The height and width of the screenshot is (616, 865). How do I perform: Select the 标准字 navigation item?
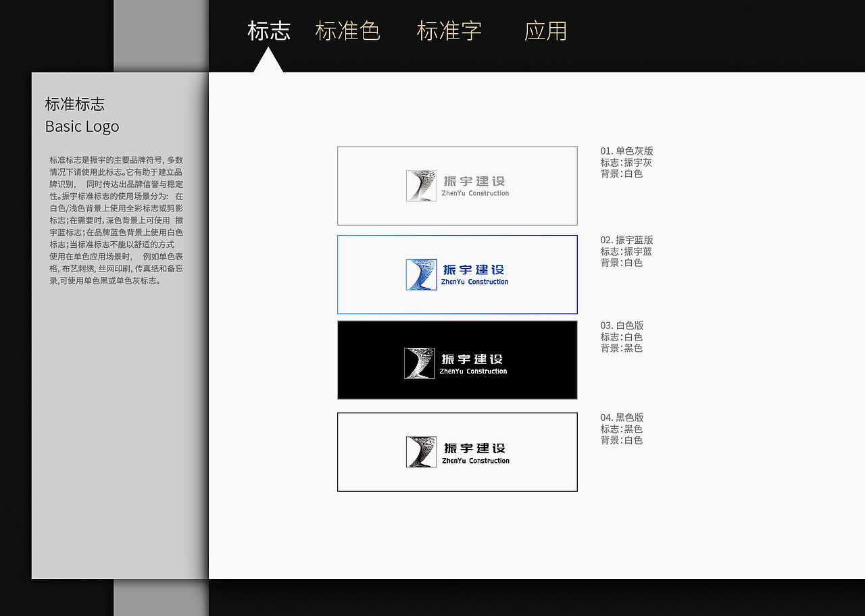450,30
